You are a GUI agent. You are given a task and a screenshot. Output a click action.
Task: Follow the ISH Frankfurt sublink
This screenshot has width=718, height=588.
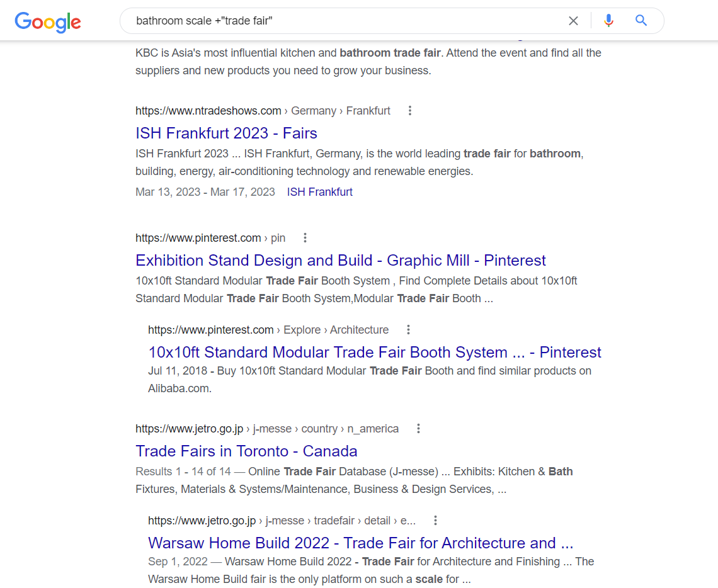[319, 192]
